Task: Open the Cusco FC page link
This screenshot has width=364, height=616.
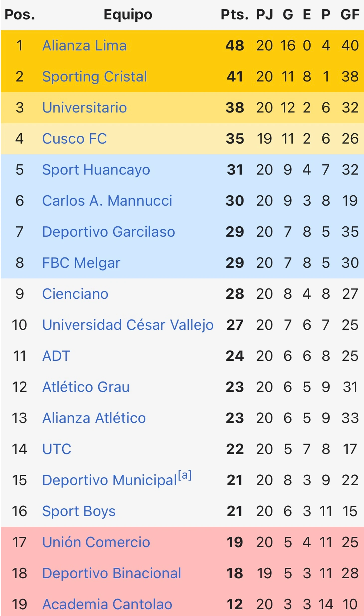Action: (75, 139)
